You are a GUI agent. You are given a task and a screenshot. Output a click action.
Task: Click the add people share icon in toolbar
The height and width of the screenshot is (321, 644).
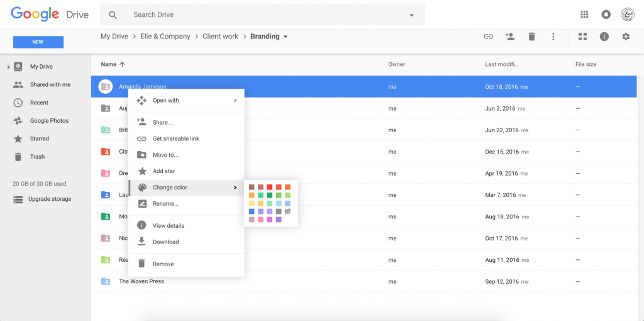coord(510,37)
